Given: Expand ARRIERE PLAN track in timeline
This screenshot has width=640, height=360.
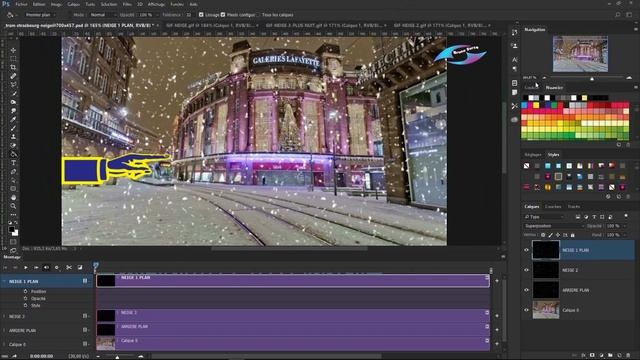Looking at the screenshot, I should 4,330.
